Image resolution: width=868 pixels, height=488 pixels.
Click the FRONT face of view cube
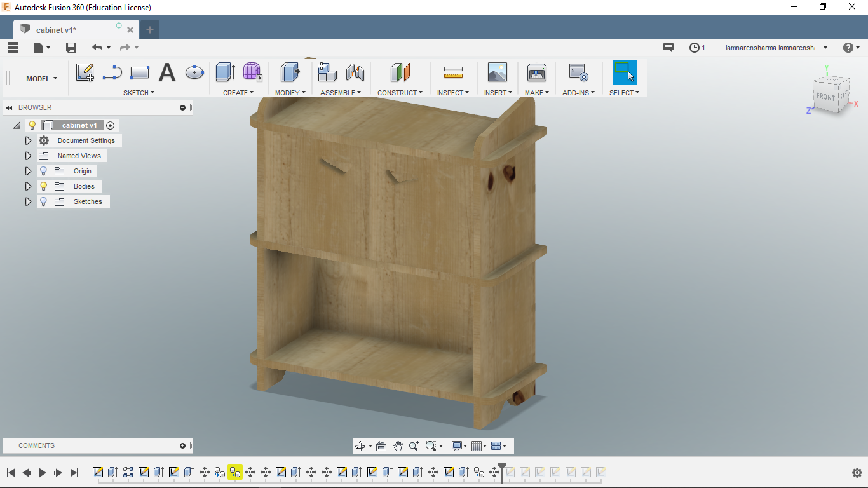(826, 97)
